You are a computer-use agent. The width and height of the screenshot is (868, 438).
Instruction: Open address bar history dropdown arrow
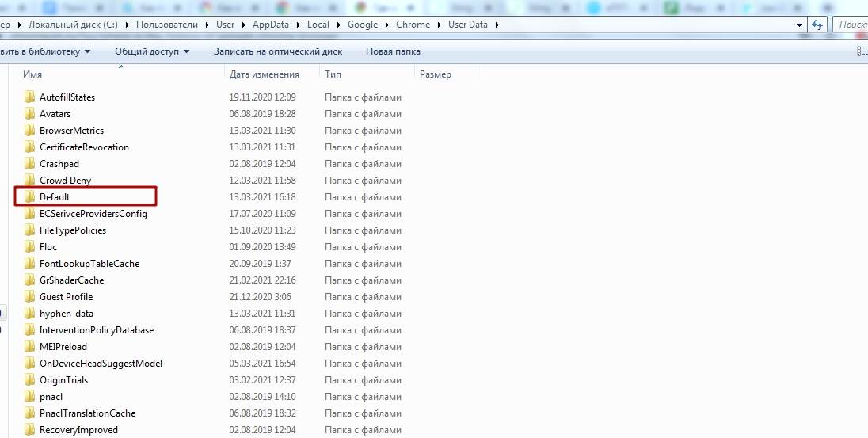pos(799,25)
